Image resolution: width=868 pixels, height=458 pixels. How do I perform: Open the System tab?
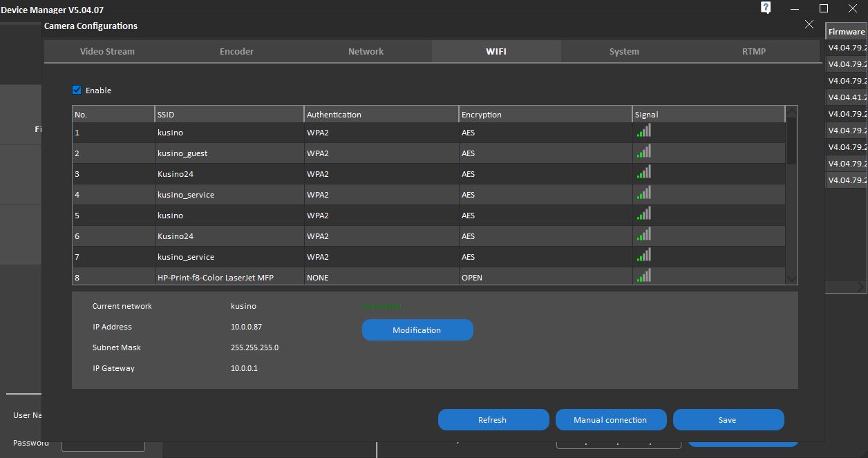pyautogui.click(x=624, y=51)
